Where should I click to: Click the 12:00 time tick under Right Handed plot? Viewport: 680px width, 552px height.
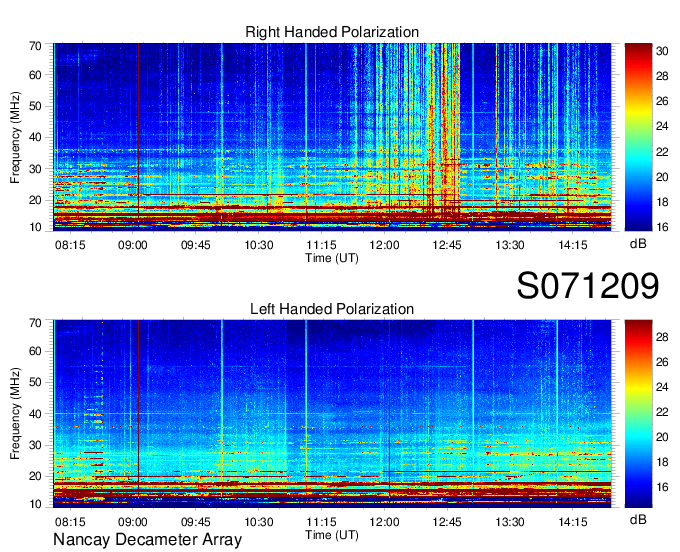click(x=384, y=245)
